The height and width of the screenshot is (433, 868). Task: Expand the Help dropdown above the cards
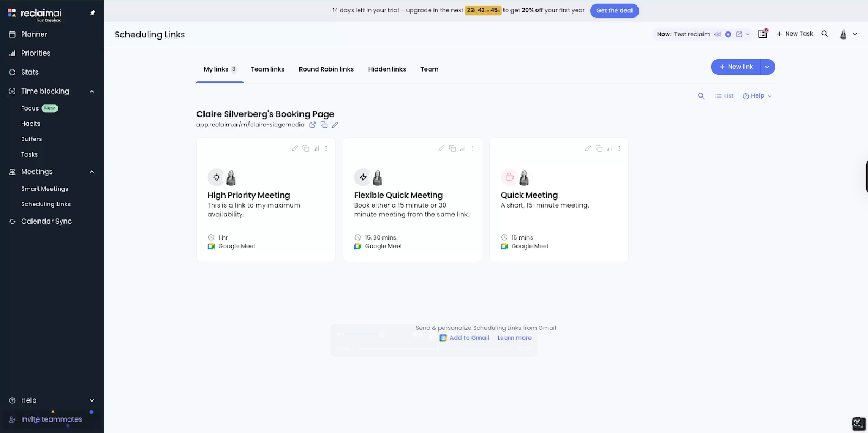pyautogui.click(x=757, y=96)
